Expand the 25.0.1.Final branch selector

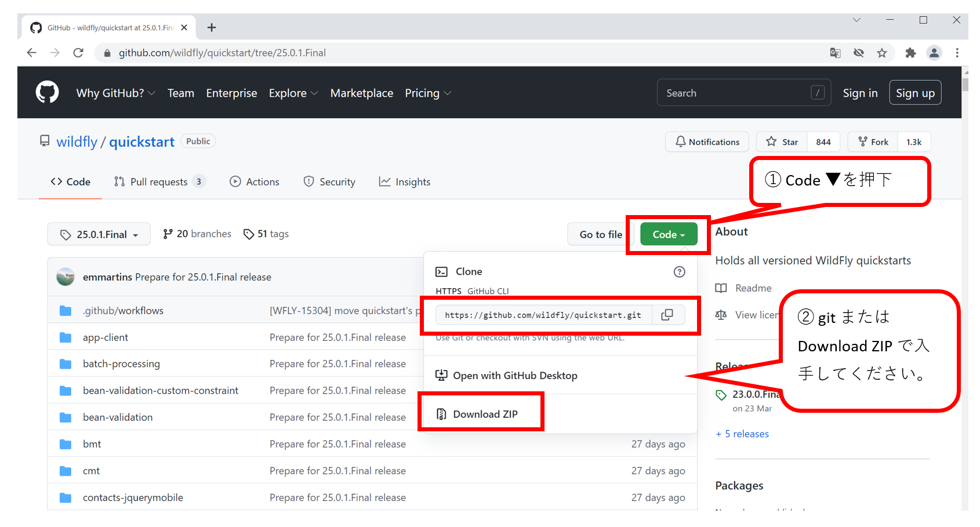pyautogui.click(x=99, y=234)
